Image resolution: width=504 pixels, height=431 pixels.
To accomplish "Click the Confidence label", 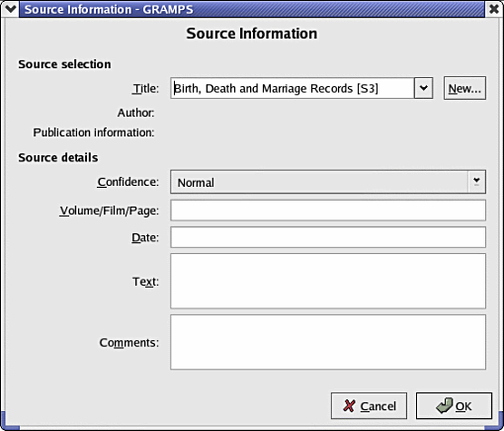I will click(127, 182).
